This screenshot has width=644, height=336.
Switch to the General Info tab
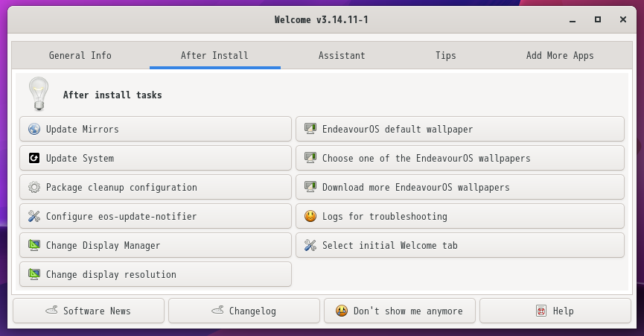(x=80, y=55)
